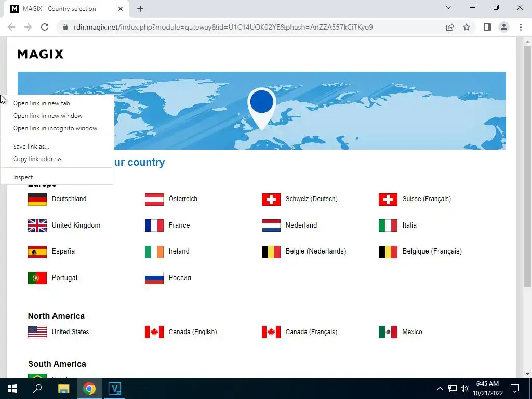Go back with the back arrow

click(x=11, y=27)
